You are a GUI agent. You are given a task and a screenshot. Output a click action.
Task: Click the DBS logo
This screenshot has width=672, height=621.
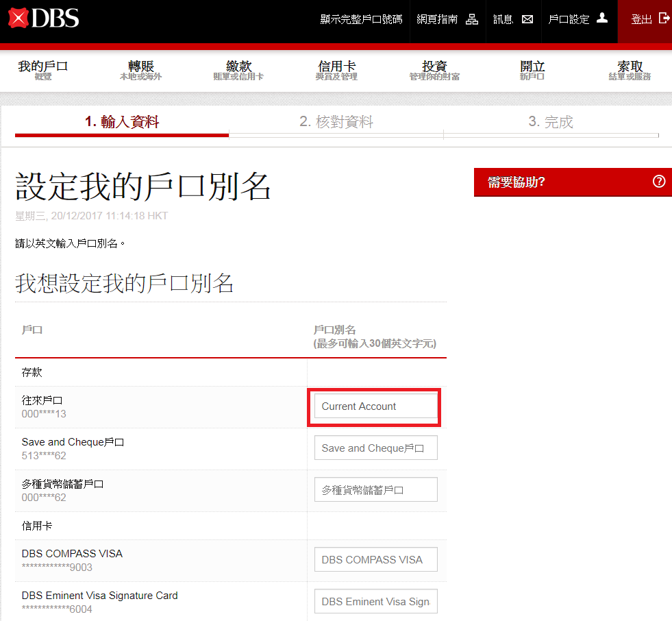pyautogui.click(x=44, y=19)
